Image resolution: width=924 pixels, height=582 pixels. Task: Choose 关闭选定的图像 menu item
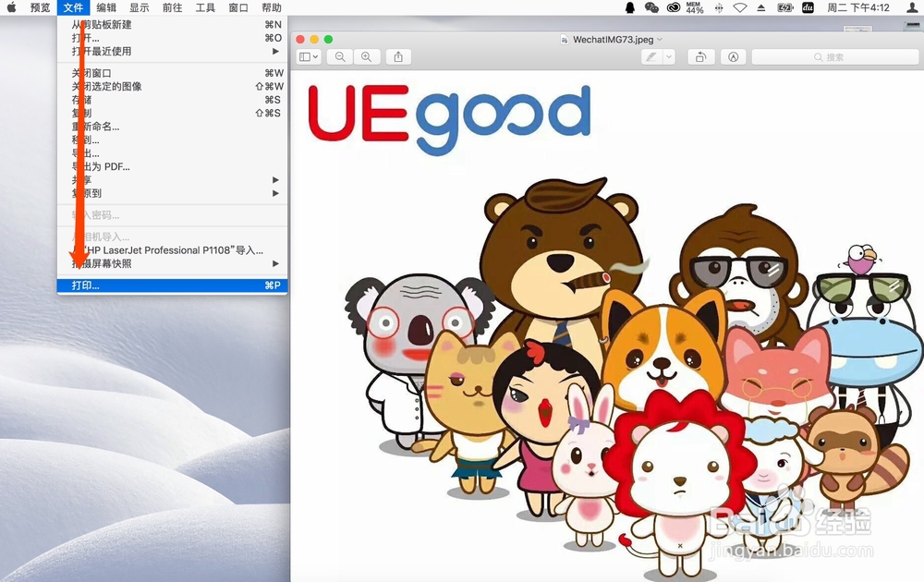pos(172,86)
